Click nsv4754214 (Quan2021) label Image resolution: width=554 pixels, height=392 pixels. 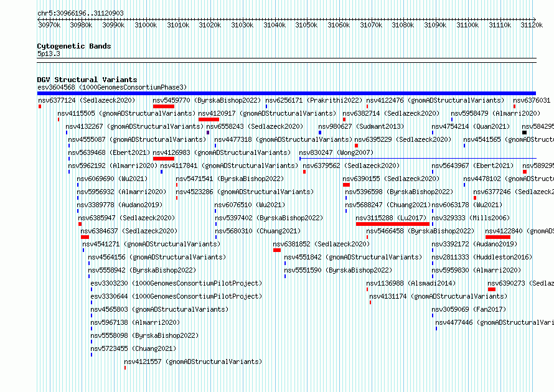[x=471, y=126]
